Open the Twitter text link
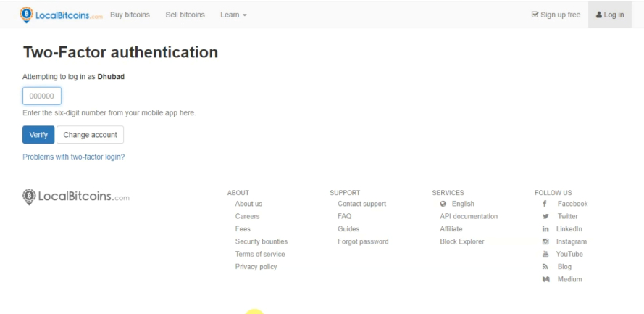 pyautogui.click(x=568, y=216)
